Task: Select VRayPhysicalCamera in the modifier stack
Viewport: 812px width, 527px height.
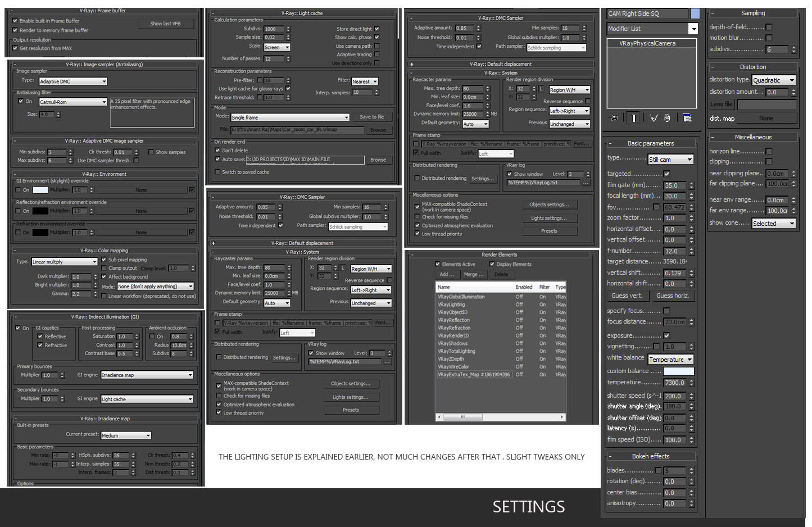Action: click(647, 43)
